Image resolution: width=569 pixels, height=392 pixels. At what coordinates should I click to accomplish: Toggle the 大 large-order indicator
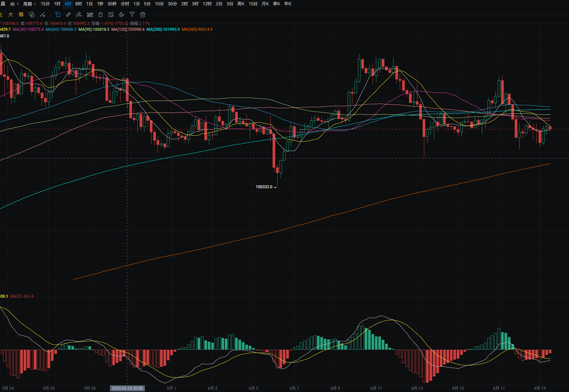click(11, 15)
